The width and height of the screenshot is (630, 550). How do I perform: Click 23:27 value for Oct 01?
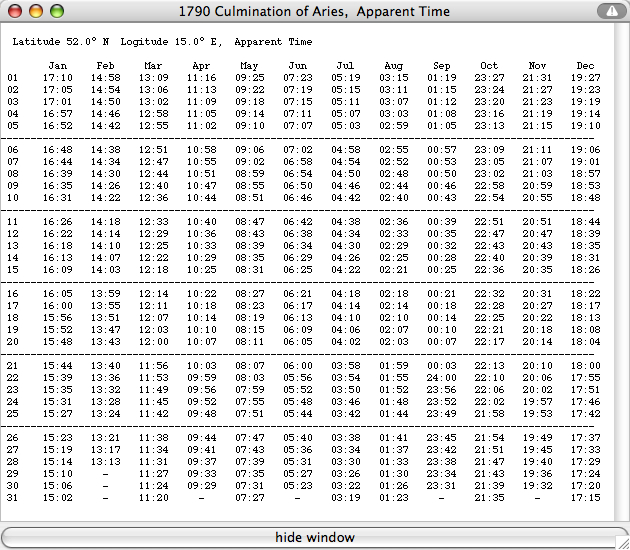(x=490, y=77)
